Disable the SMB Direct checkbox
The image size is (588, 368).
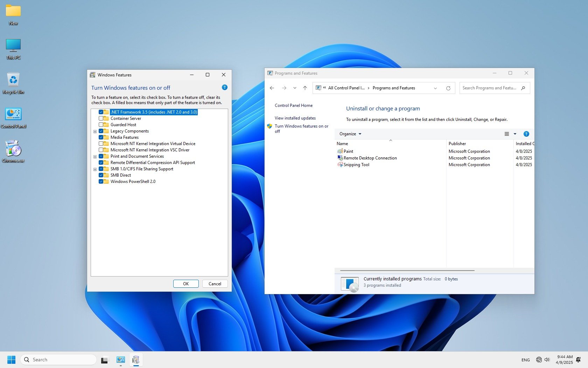(x=101, y=175)
